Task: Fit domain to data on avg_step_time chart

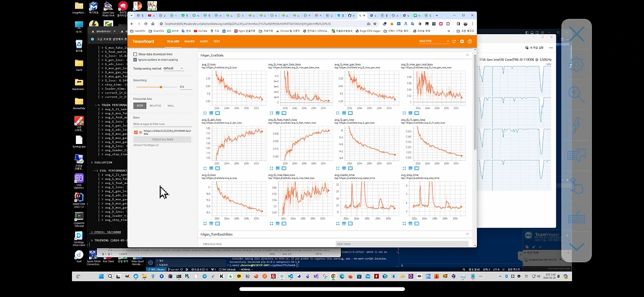Action: tap(416, 224)
